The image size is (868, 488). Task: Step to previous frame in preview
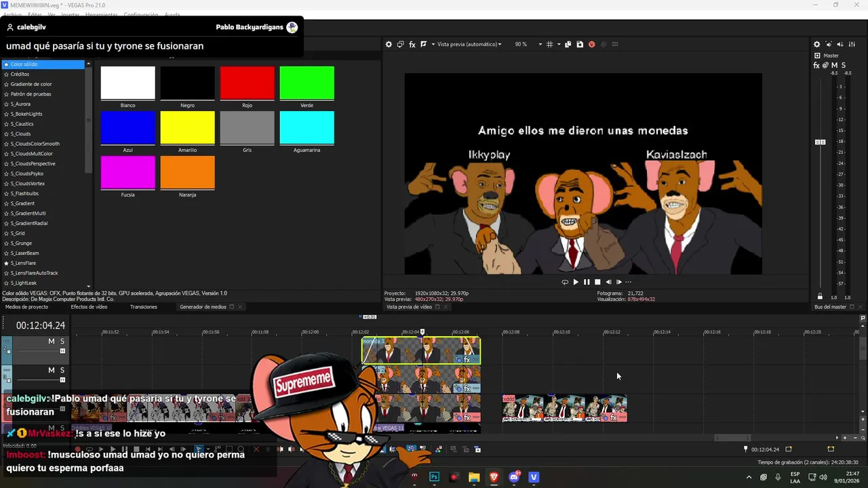[x=608, y=282]
